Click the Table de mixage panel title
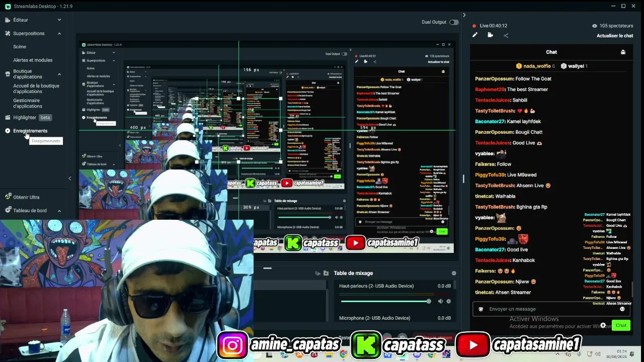Image resolution: width=644 pixels, height=362 pixels. (353, 273)
